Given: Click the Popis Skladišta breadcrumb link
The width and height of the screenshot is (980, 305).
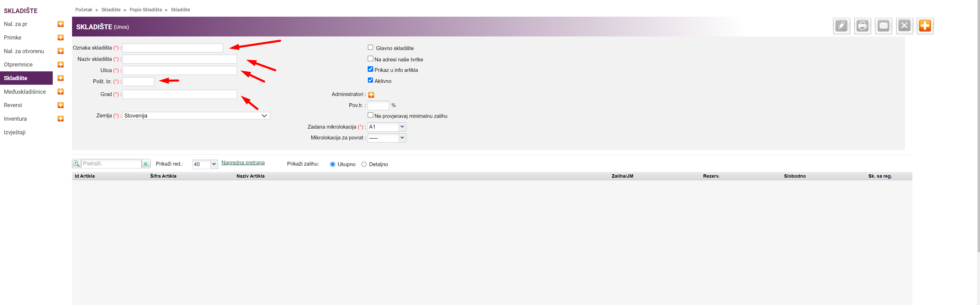Looking at the screenshot, I should 145,10.
